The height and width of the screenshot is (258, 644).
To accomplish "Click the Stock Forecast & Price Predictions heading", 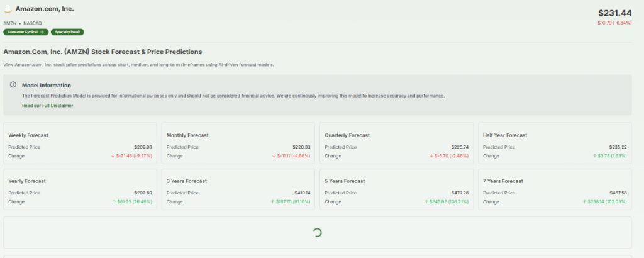I will (103, 52).
